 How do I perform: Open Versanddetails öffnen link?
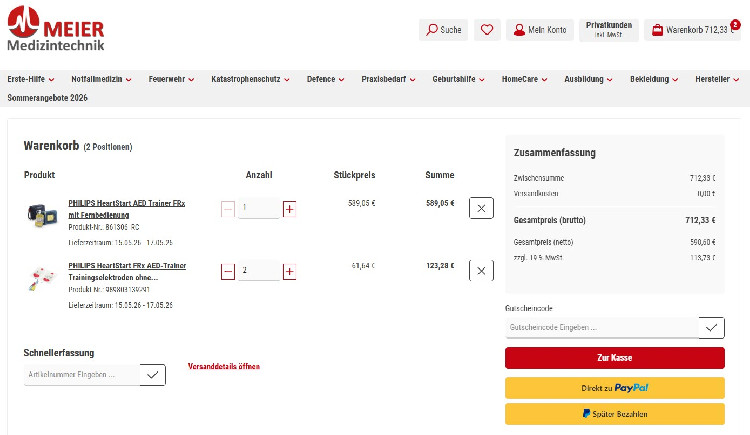(224, 367)
